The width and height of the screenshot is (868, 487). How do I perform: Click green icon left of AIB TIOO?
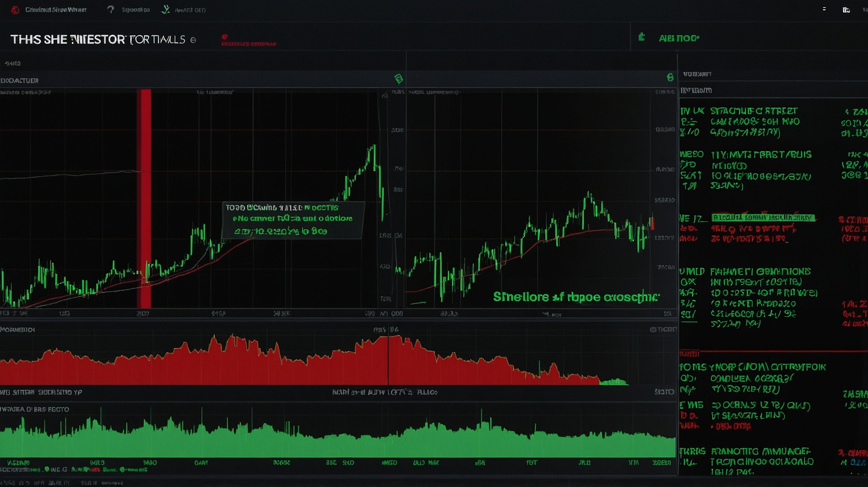click(x=642, y=37)
